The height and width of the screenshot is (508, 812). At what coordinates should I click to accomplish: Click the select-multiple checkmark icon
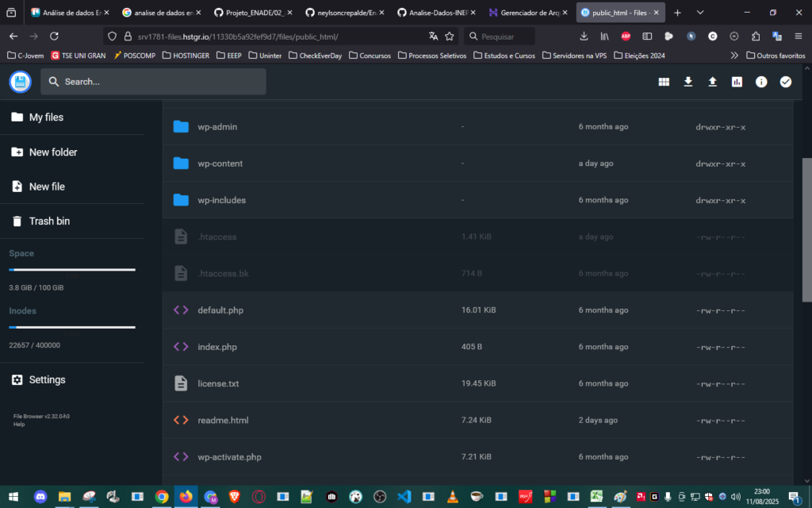pos(785,82)
